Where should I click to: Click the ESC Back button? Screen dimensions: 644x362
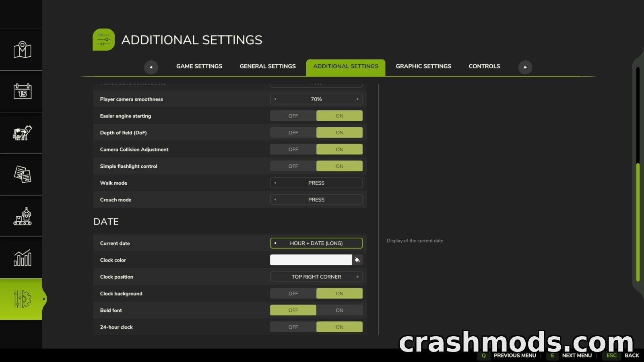[x=621, y=356]
